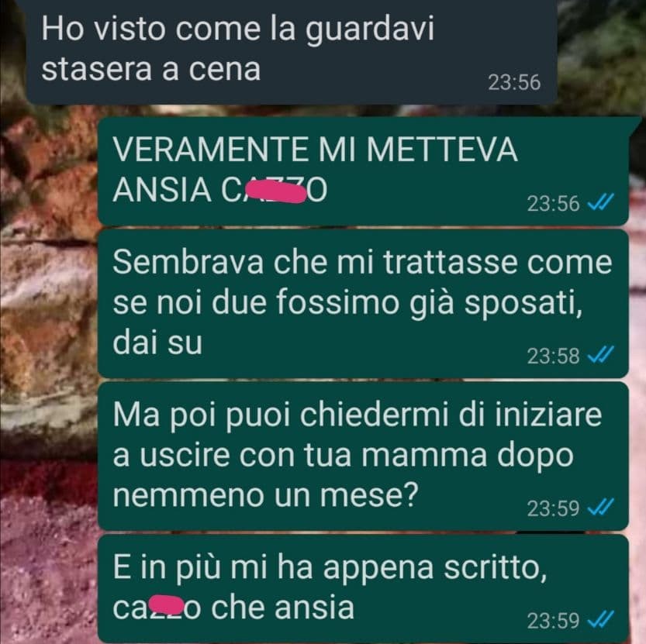The width and height of the screenshot is (646, 644).
Task: Tap the 'VERAMENTE MI METTEVA ANSIA' message bubble
Action: click(x=364, y=171)
